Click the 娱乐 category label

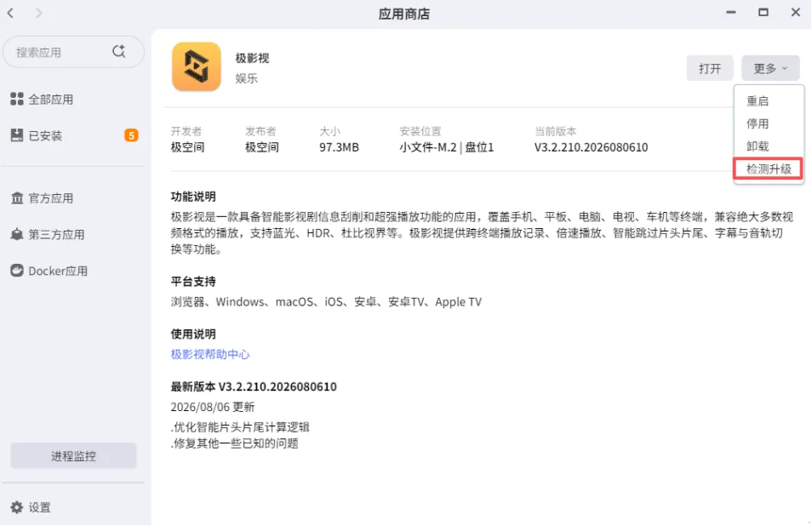247,78
